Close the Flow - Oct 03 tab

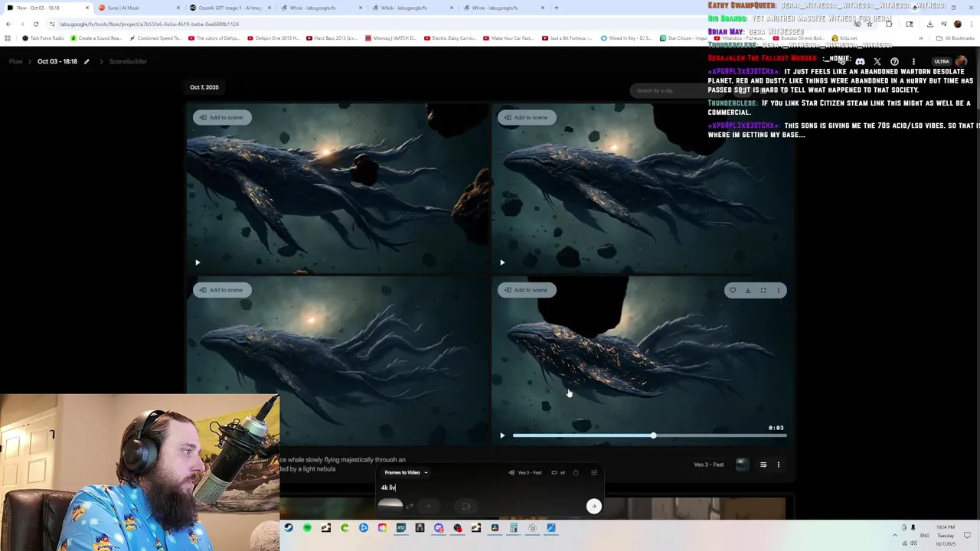(87, 8)
